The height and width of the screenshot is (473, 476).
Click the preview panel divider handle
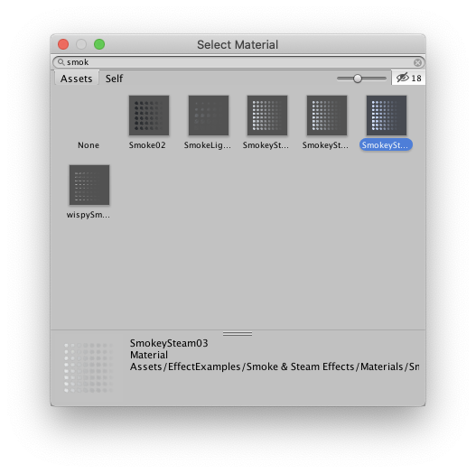(238, 334)
